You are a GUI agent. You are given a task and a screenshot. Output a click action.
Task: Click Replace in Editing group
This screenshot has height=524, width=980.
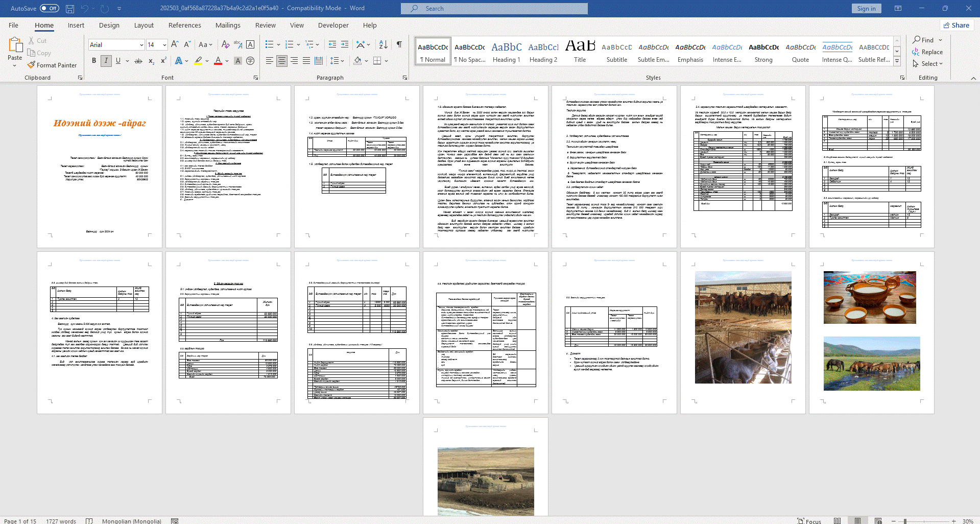pyautogui.click(x=928, y=52)
